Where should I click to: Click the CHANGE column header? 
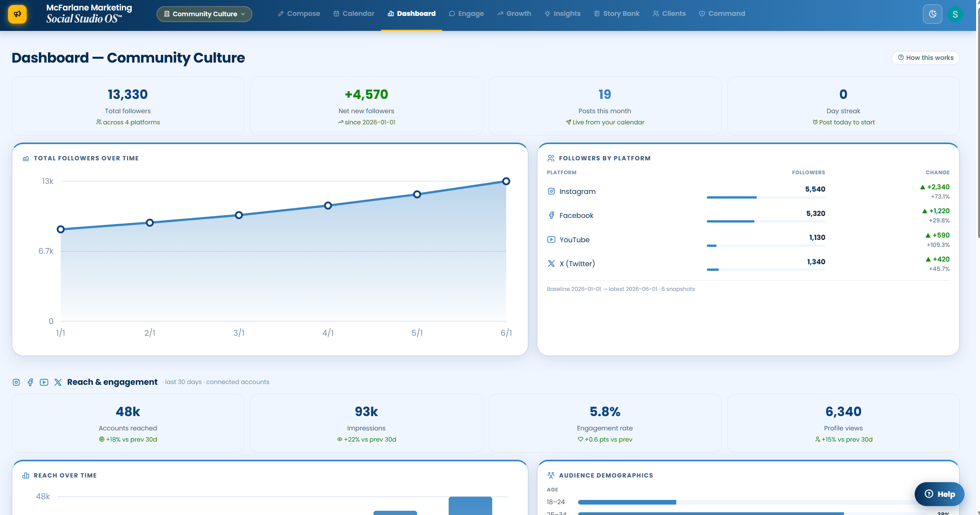(x=937, y=172)
